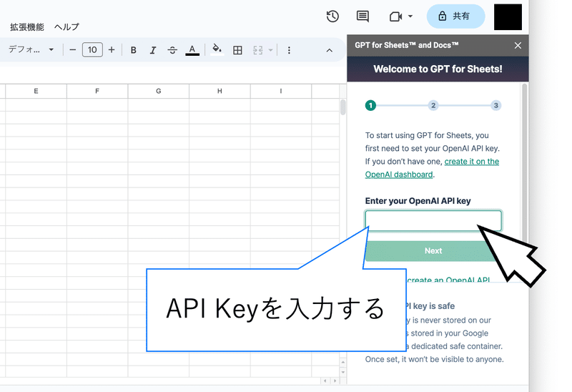Open the borders tool

pos(237,50)
